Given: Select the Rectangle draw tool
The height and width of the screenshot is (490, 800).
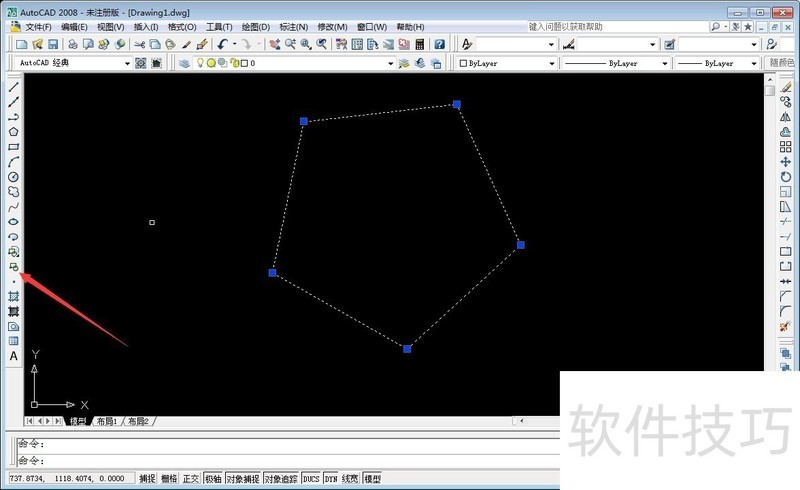Looking at the screenshot, I should [x=14, y=147].
